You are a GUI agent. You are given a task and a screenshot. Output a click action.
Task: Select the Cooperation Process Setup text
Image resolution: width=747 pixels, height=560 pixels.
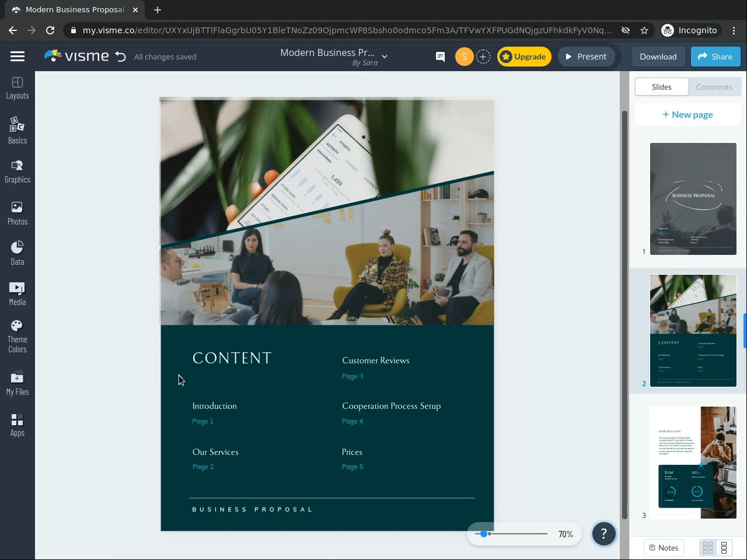(x=392, y=406)
